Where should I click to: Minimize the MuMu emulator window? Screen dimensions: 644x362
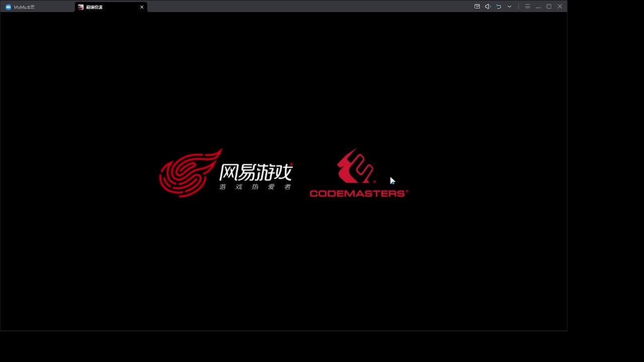[x=538, y=7]
